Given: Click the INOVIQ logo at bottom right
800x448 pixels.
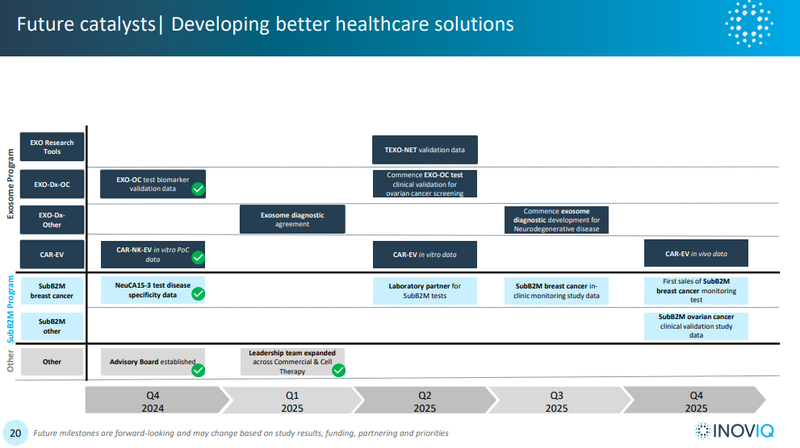Looking at the screenshot, I should [x=735, y=431].
